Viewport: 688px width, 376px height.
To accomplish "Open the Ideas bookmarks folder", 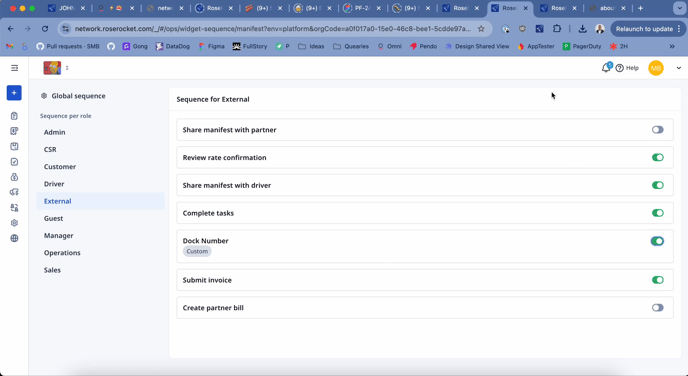I will 311,46.
